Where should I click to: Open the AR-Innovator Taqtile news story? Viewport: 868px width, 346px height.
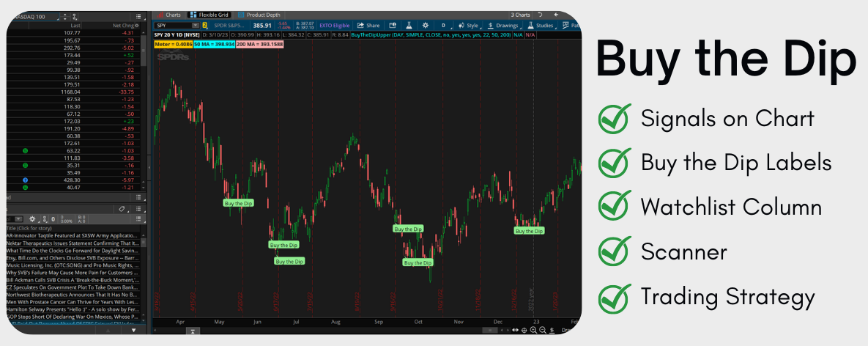tap(72, 235)
